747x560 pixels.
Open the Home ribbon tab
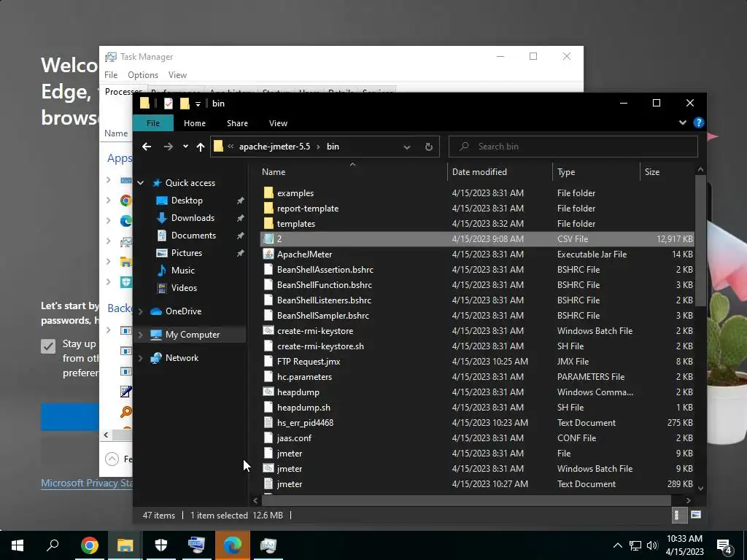click(x=195, y=123)
